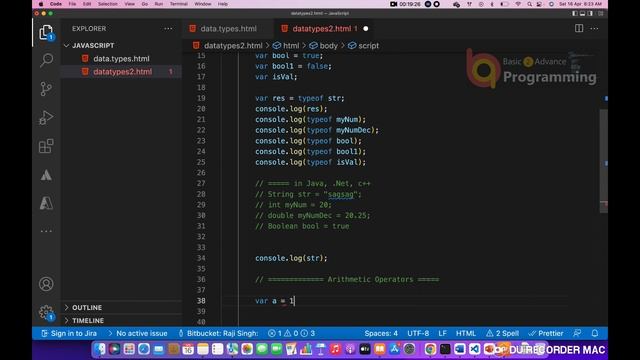Change encoding UTF-8 in status bar
The image size is (640, 360).
(x=418, y=333)
